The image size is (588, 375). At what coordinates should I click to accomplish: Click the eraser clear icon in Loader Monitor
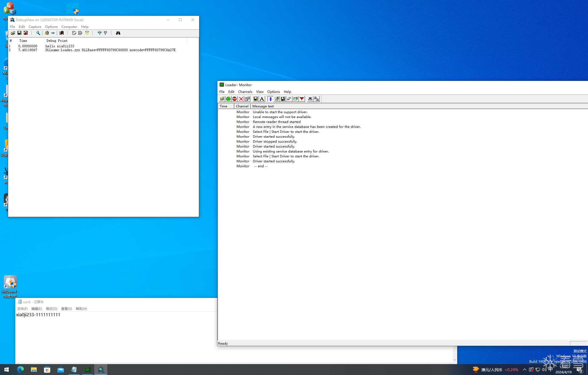289,99
